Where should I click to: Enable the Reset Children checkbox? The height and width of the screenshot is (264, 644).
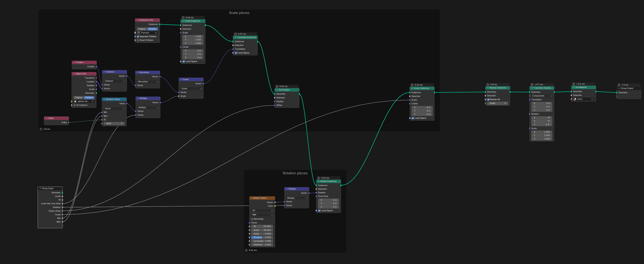tap(138, 40)
